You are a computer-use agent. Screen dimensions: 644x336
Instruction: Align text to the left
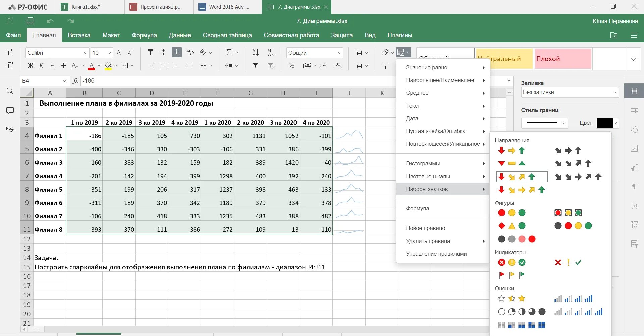tap(150, 65)
